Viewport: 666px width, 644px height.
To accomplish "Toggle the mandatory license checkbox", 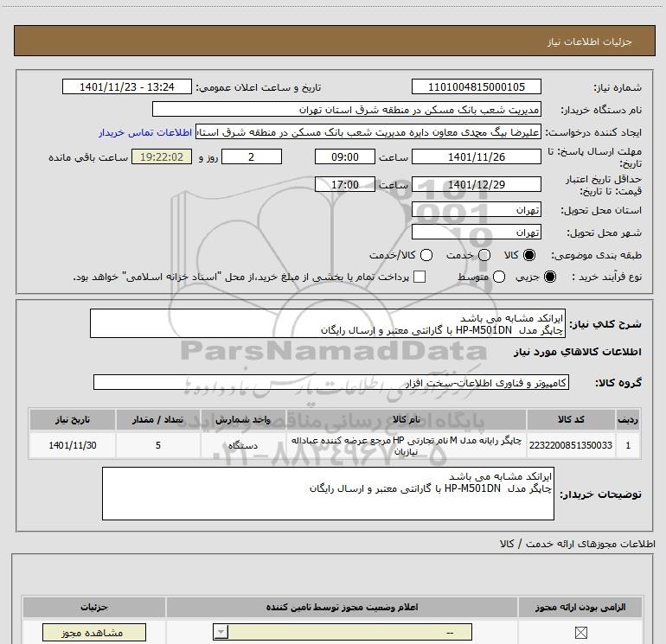I will [x=580, y=633].
